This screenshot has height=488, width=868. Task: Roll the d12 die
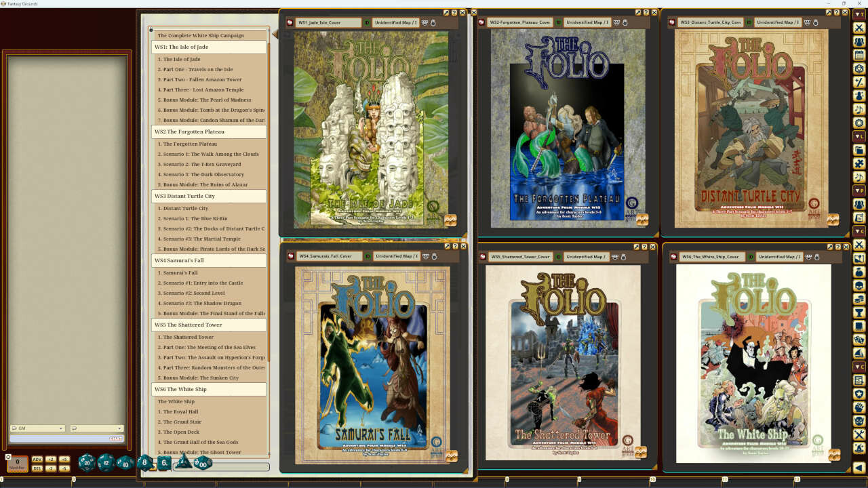click(105, 463)
